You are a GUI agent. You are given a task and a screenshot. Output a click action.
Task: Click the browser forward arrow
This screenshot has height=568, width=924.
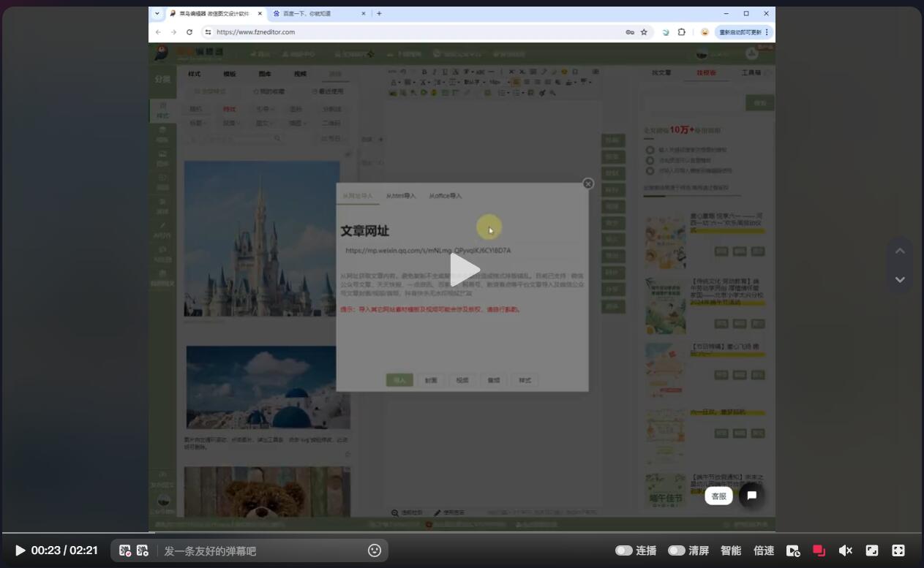coord(173,32)
